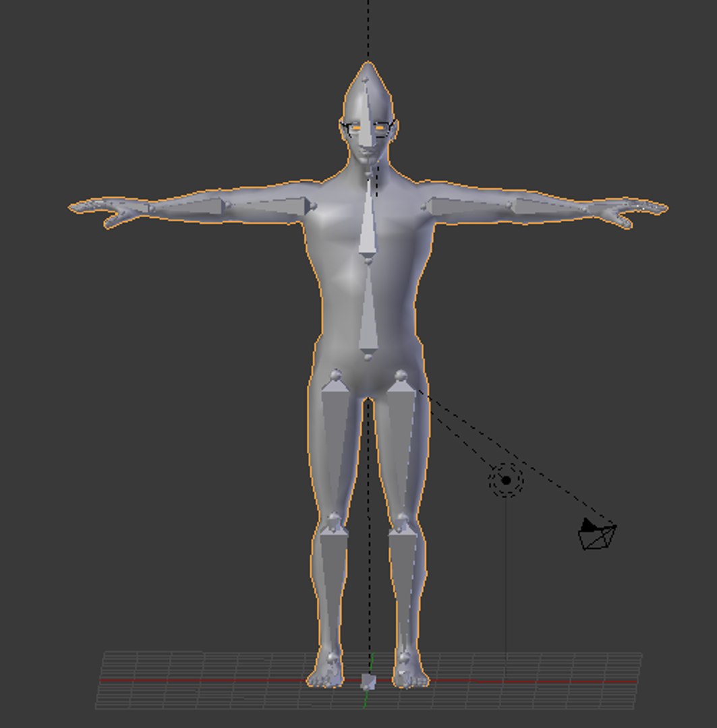Select the forearm bone on screen-left side
The width and height of the screenshot is (717, 728).
click(188, 207)
